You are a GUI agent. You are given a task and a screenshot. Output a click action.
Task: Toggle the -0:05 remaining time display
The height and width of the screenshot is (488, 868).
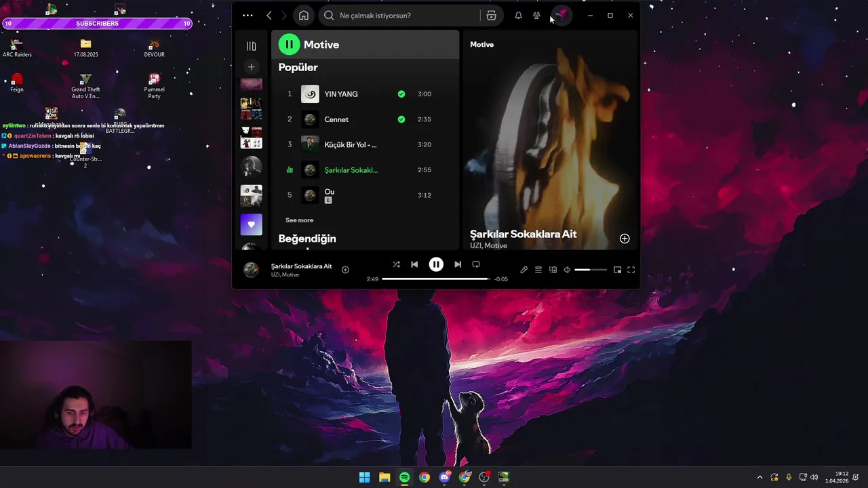pos(501,279)
